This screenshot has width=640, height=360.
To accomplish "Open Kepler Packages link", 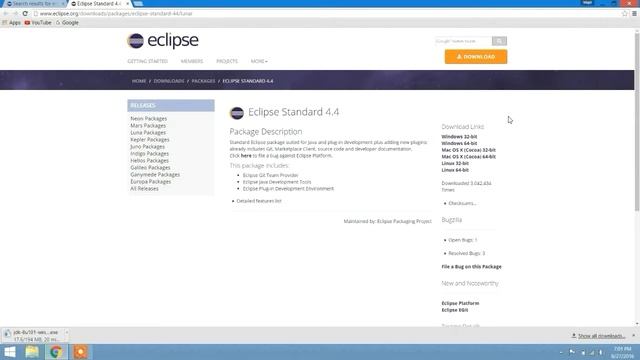I will (x=150, y=140).
